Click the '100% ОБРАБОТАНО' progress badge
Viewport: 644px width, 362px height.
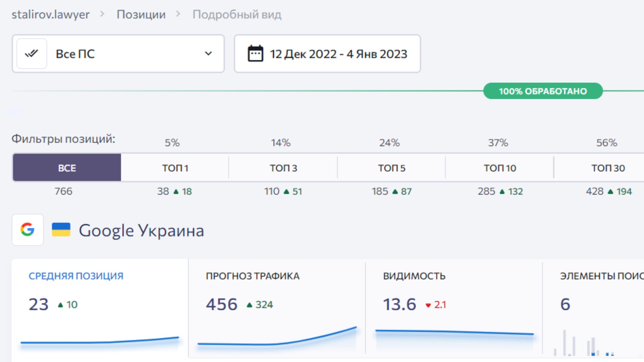pos(543,91)
